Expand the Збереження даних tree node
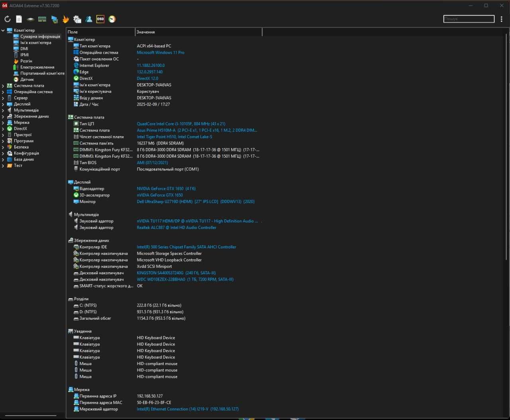Viewport: 510px width, 420px height. (x=3, y=117)
